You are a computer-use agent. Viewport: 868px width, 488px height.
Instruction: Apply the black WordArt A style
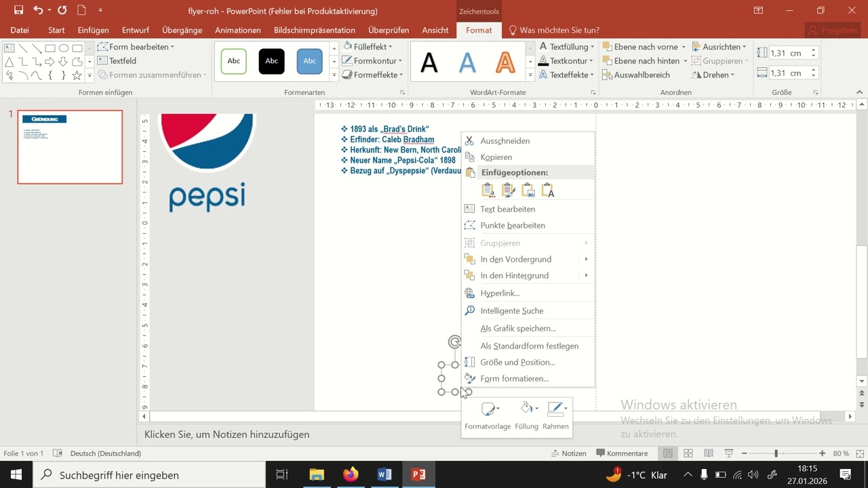point(429,63)
